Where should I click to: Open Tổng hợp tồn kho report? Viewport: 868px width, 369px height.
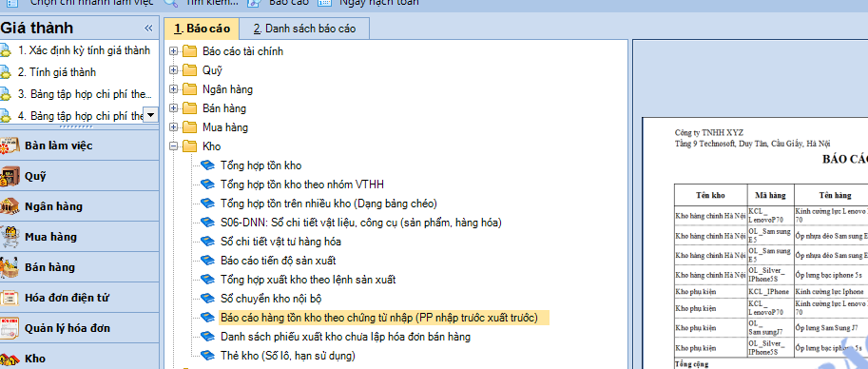pyautogui.click(x=260, y=165)
